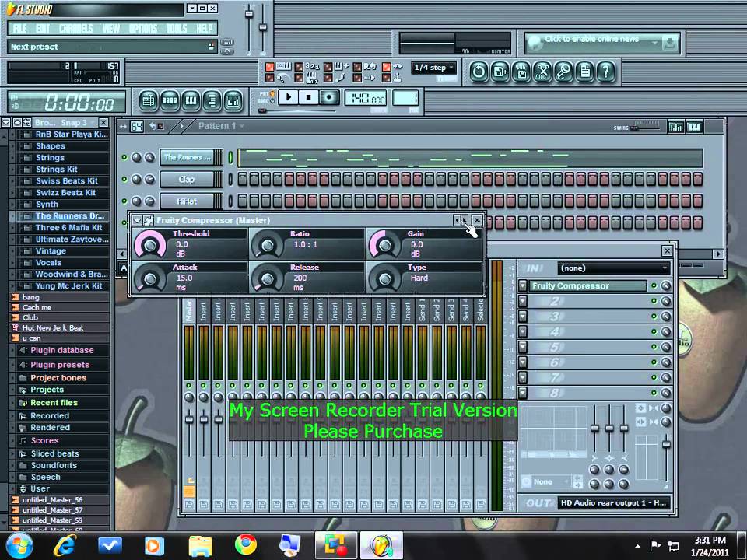
Task: Open the piano roll button
Action: click(191, 101)
